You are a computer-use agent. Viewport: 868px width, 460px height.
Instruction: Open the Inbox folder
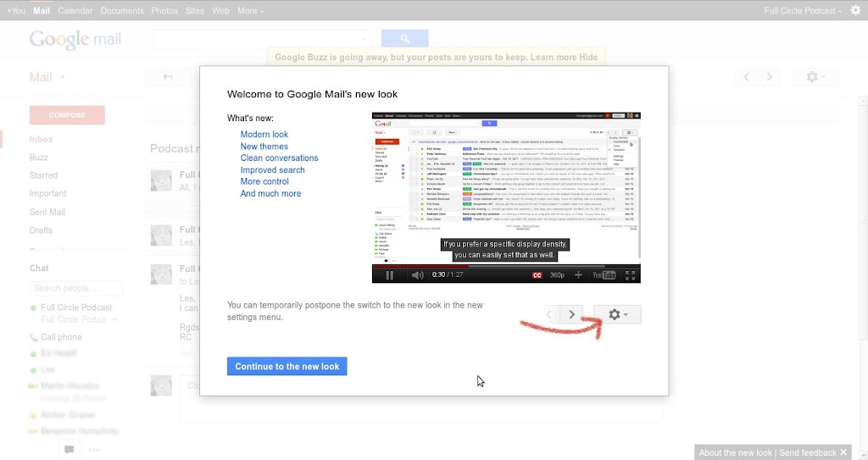(x=41, y=139)
